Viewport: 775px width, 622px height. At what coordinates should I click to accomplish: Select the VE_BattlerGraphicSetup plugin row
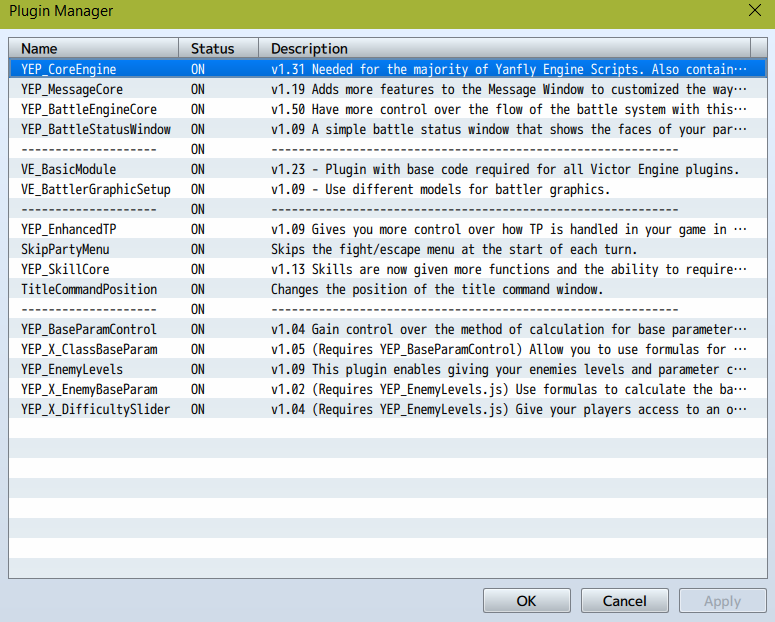pos(388,189)
